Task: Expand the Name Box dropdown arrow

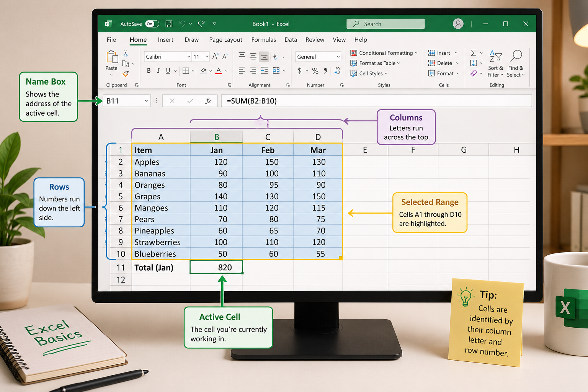Action: [x=146, y=101]
